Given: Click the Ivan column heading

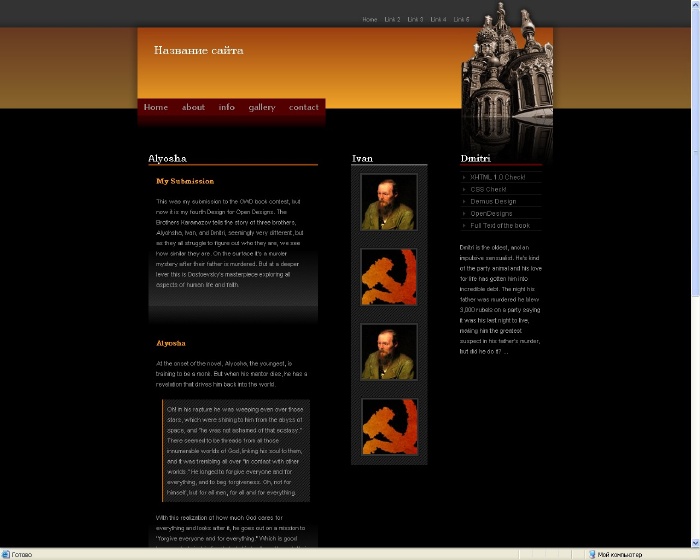Looking at the screenshot, I should [362, 159].
